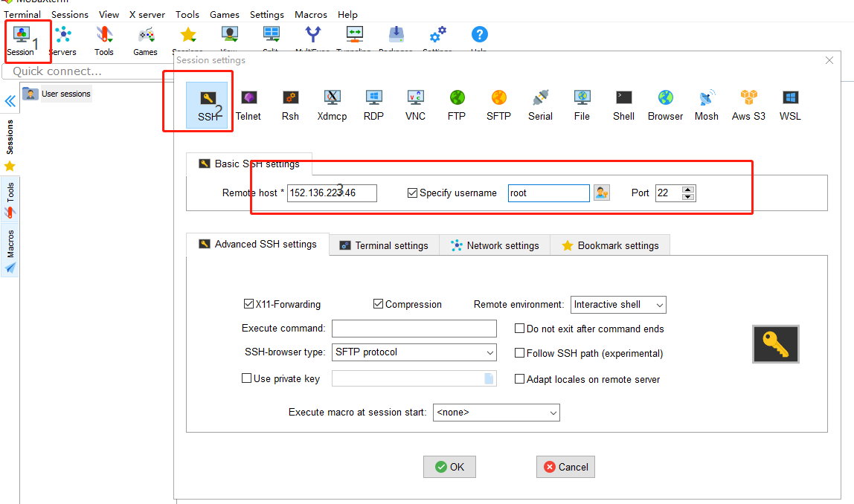Open Execute macro at session start dropdown
This screenshot has width=854, height=504.
pos(496,413)
